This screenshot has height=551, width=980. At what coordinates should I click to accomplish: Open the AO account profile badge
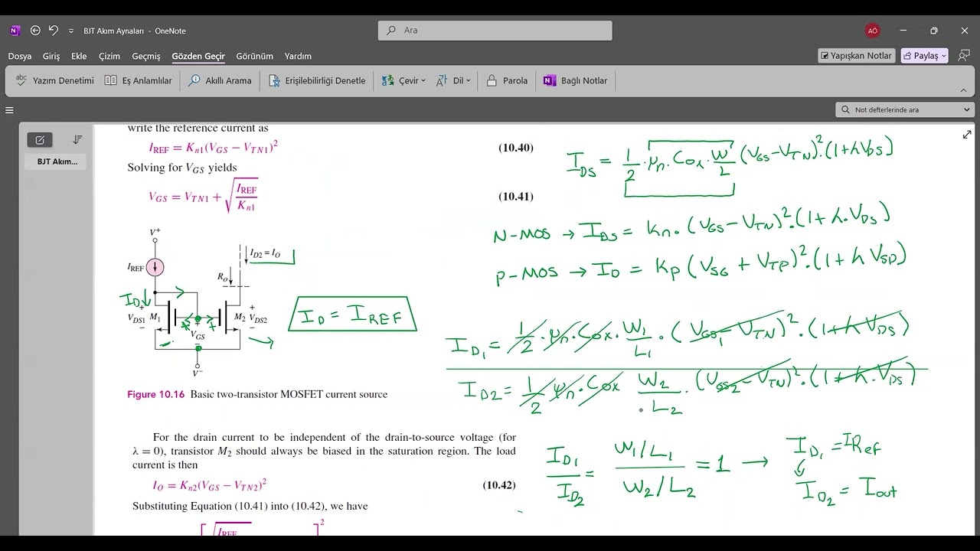pos(872,31)
